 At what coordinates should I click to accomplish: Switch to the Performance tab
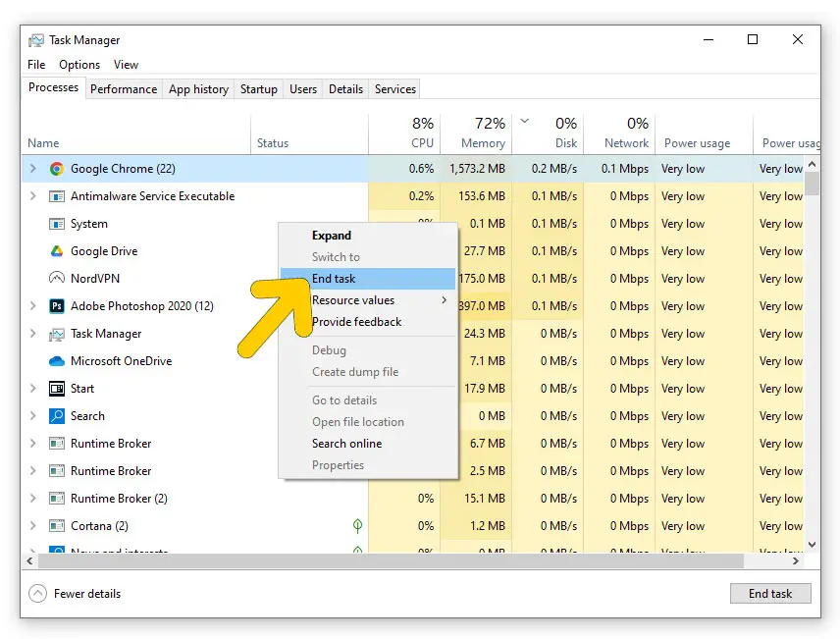124,89
